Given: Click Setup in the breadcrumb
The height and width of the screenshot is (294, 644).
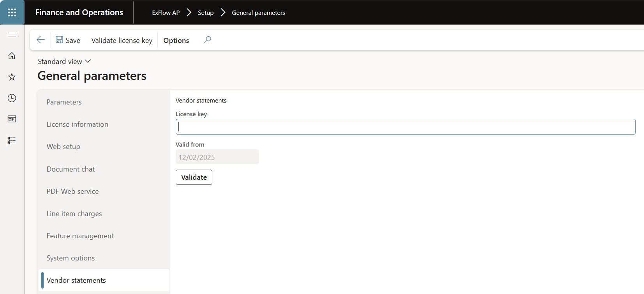Looking at the screenshot, I should (205, 13).
